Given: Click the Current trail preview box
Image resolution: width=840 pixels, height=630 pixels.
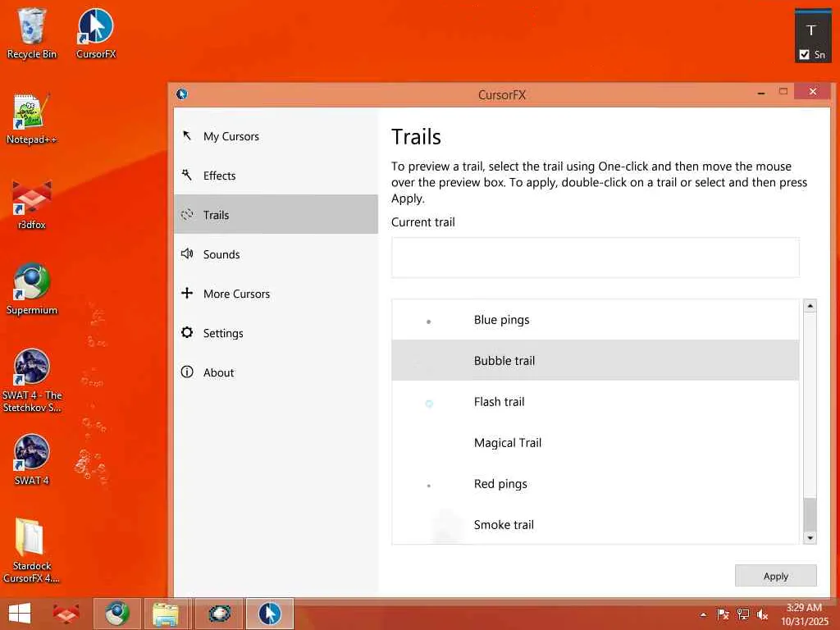Looking at the screenshot, I should (596, 257).
